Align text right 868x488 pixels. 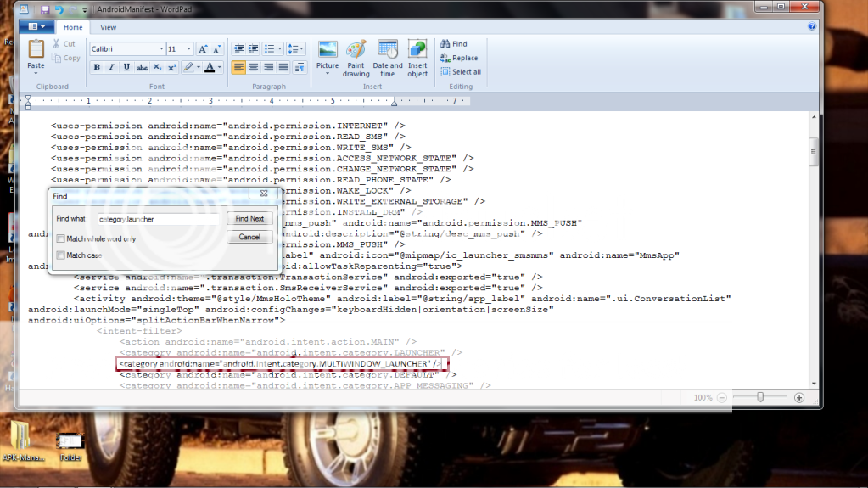pyautogui.click(x=268, y=67)
